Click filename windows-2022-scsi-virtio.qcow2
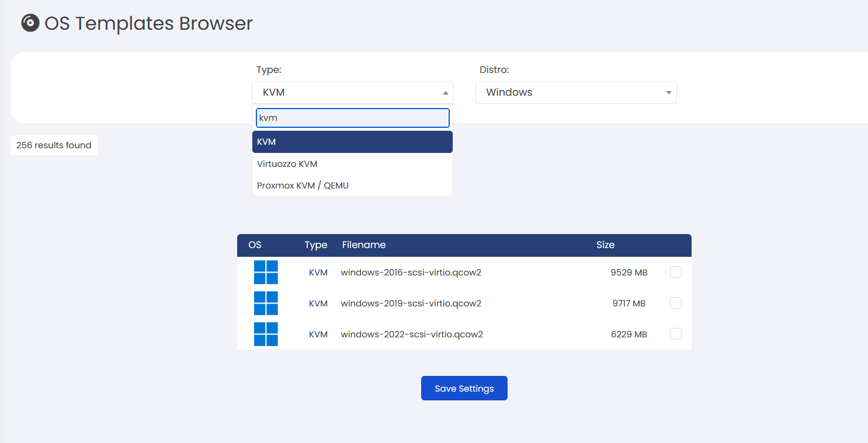The width and height of the screenshot is (868, 443). pyautogui.click(x=412, y=334)
